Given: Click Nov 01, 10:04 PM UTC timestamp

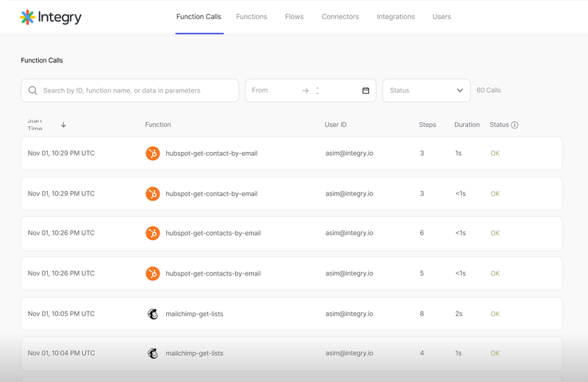Looking at the screenshot, I should [61, 353].
